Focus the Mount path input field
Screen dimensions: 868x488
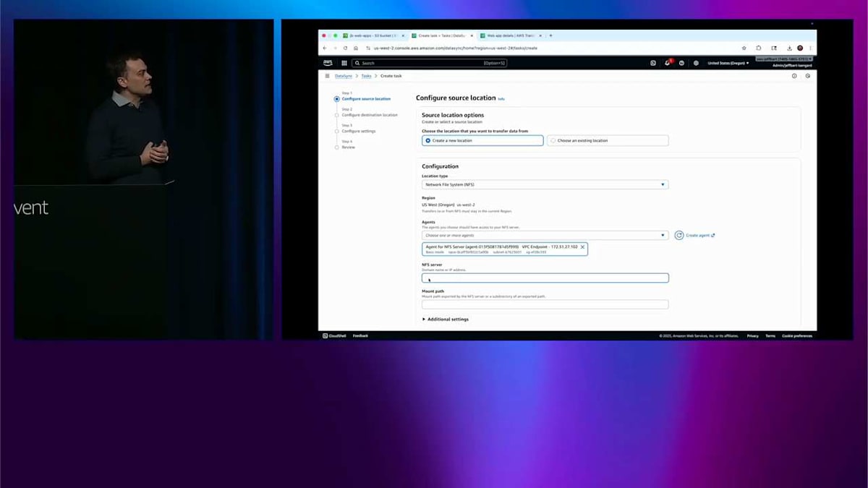tap(545, 305)
